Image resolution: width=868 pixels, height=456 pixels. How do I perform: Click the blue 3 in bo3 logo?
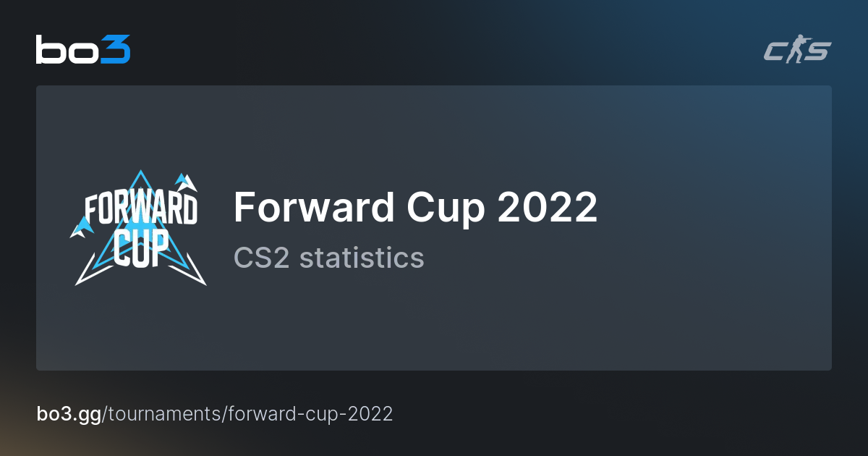[x=116, y=50]
